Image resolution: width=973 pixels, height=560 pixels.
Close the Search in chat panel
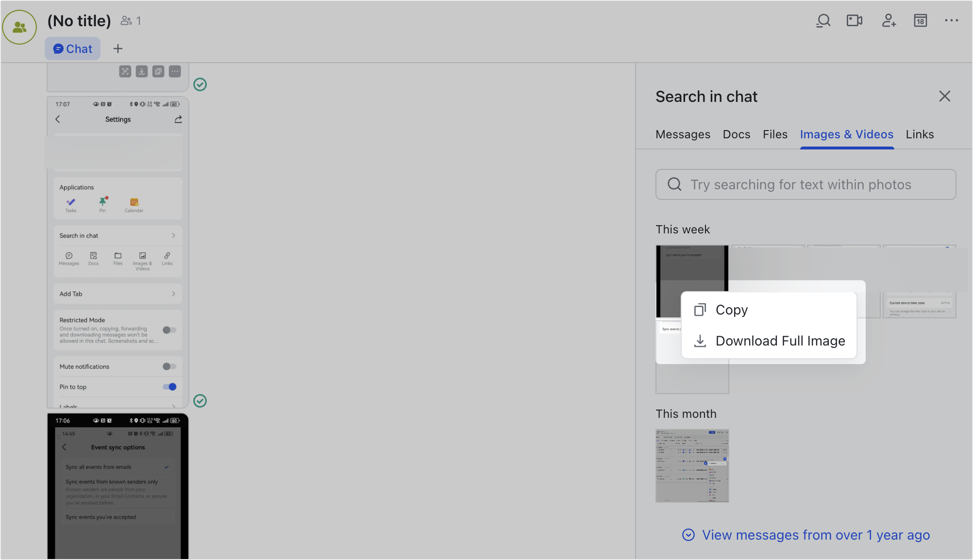click(x=944, y=96)
